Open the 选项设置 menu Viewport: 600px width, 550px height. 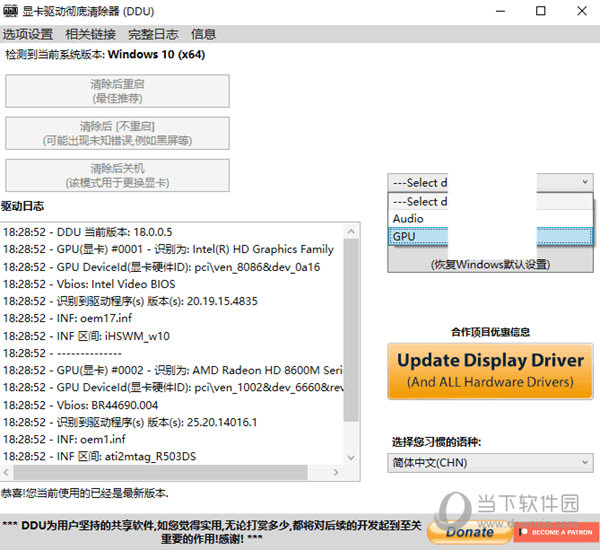(x=28, y=34)
